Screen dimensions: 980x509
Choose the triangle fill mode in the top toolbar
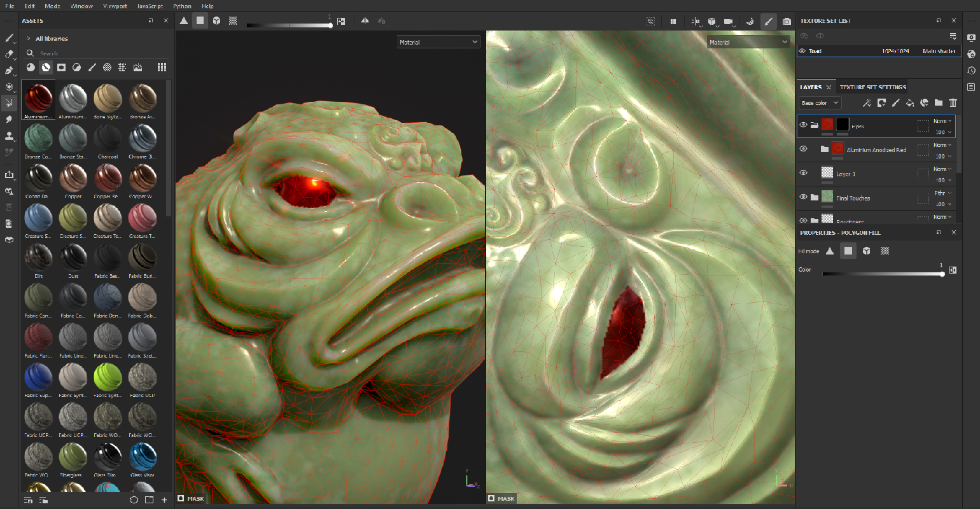point(184,20)
